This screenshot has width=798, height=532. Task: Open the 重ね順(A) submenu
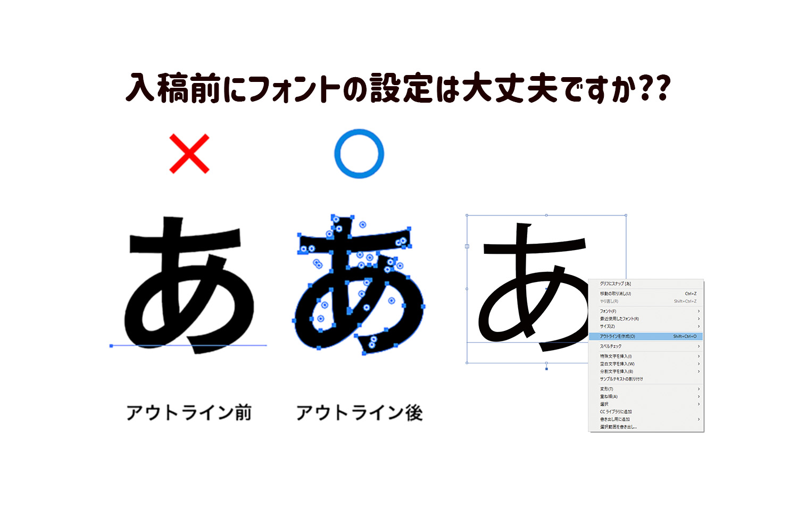646,396
